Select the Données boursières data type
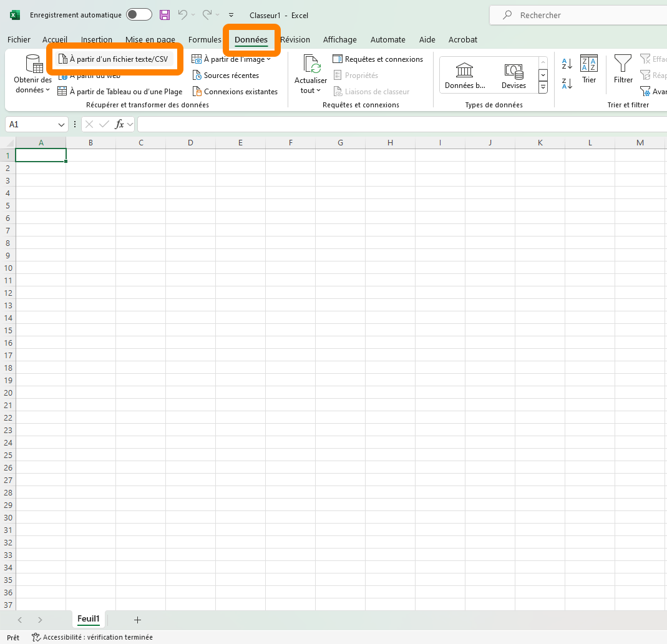667x644 pixels. tap(465, 76)
